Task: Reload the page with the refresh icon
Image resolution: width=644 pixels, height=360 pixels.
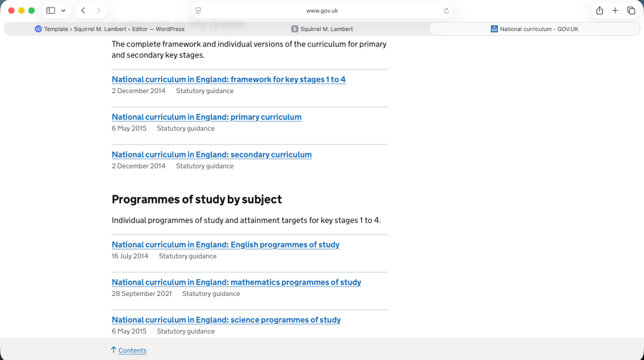Action: (446, 11)
